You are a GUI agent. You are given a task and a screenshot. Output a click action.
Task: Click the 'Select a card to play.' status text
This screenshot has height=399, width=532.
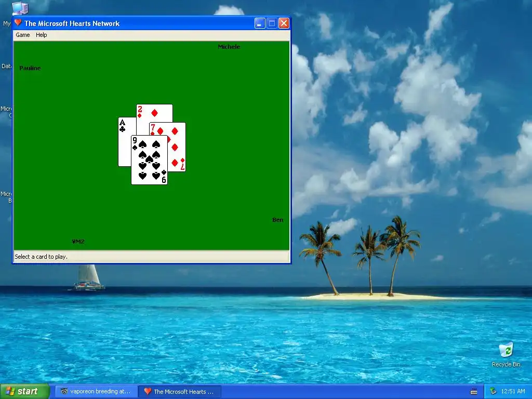pyautogui.click(x=41, y=257)
